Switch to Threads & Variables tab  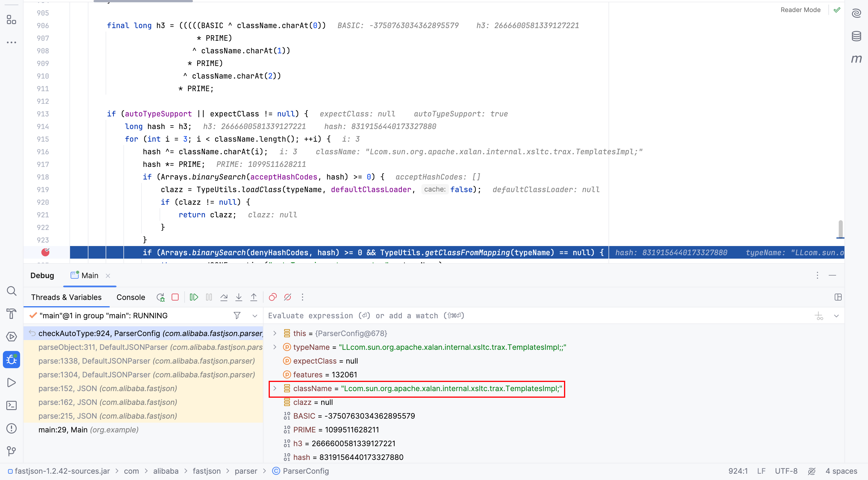[66, 297]
